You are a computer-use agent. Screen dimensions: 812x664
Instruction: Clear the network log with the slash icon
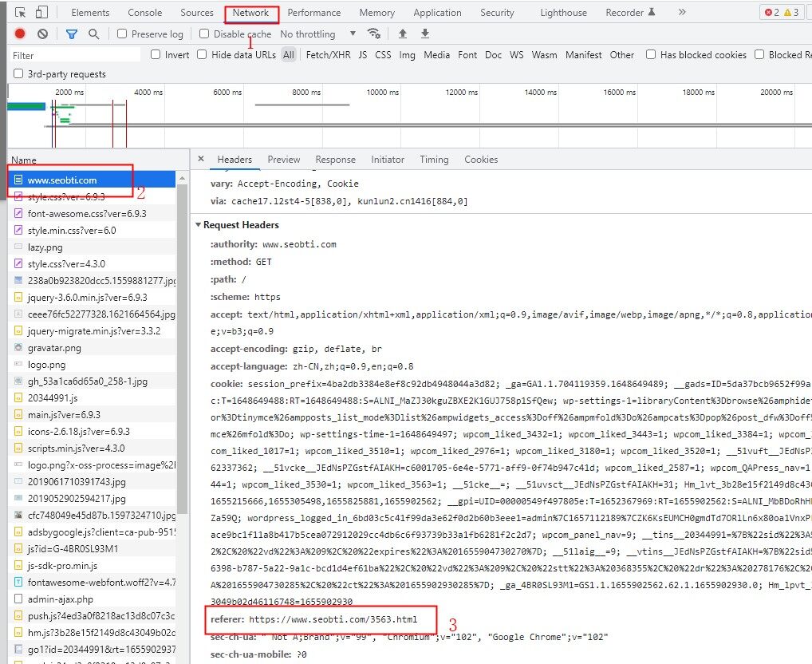click(43, 34)
